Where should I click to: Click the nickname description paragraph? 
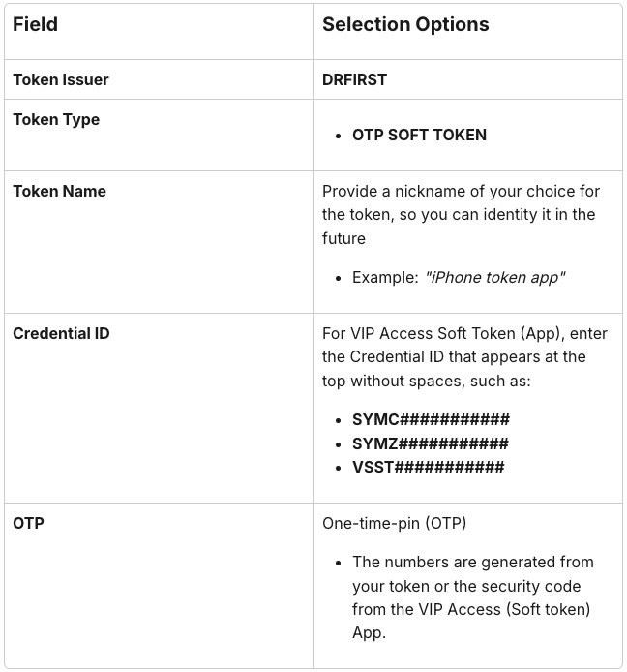click(461, 215)
